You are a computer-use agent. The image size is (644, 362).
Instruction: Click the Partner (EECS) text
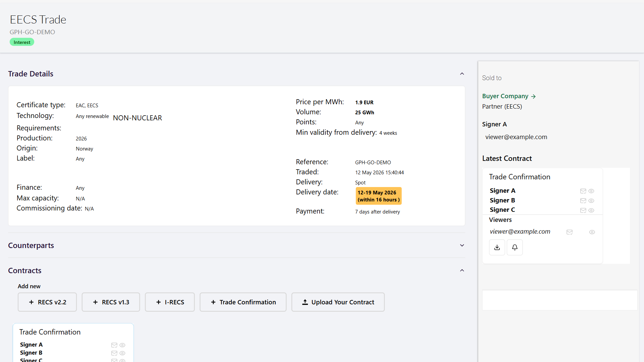(x=502, y=107)
